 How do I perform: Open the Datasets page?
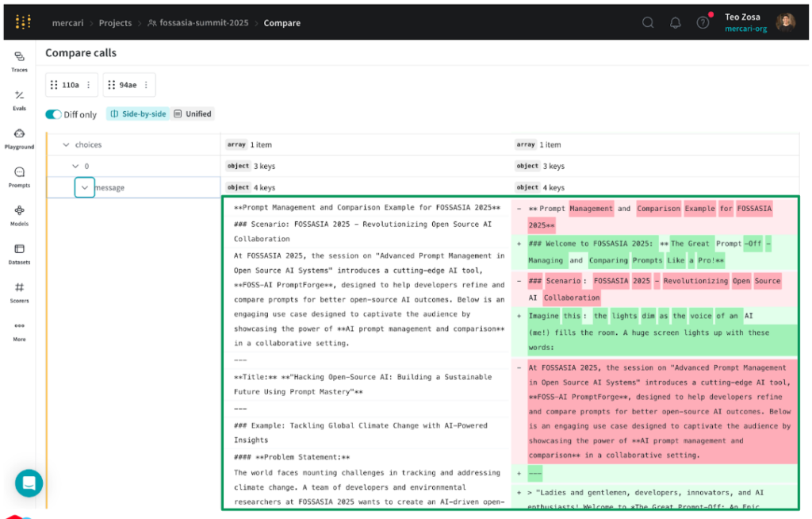(x=19, y=253)
